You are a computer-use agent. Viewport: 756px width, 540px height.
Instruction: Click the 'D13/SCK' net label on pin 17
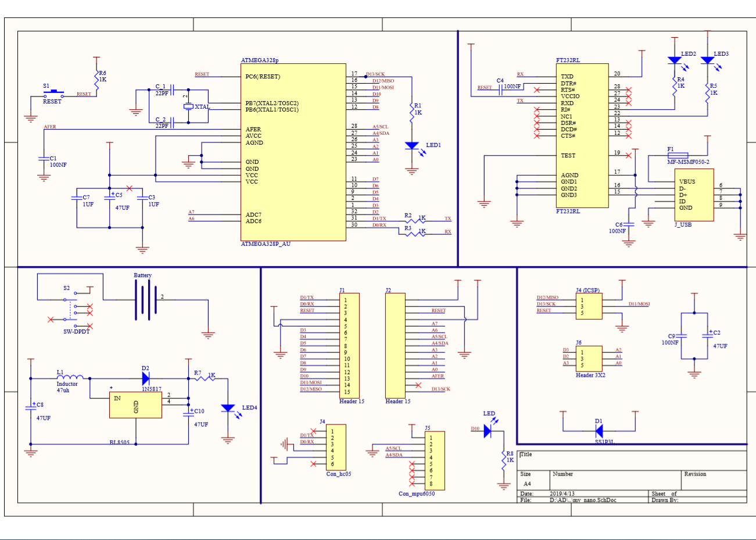(x=377, y=74)
